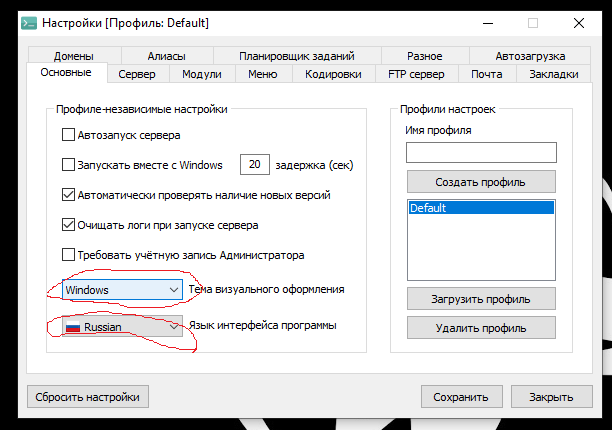Expand the Russian interface language dropdown
This screenshot has width=612, height=430.
pyautogui.click(x=121, y=326)
